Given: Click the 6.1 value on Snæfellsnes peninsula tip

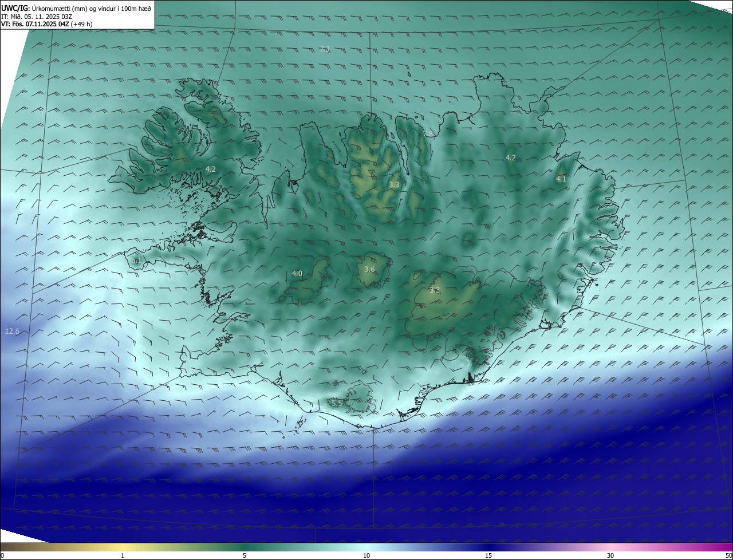Looking at the screenshot, I should tap(136, 261).
